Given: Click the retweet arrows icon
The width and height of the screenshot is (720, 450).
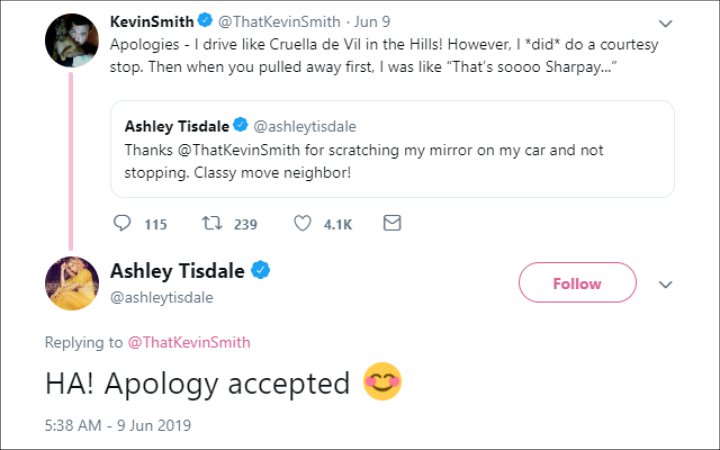Looking at the screenshot, I should point(212,223).
